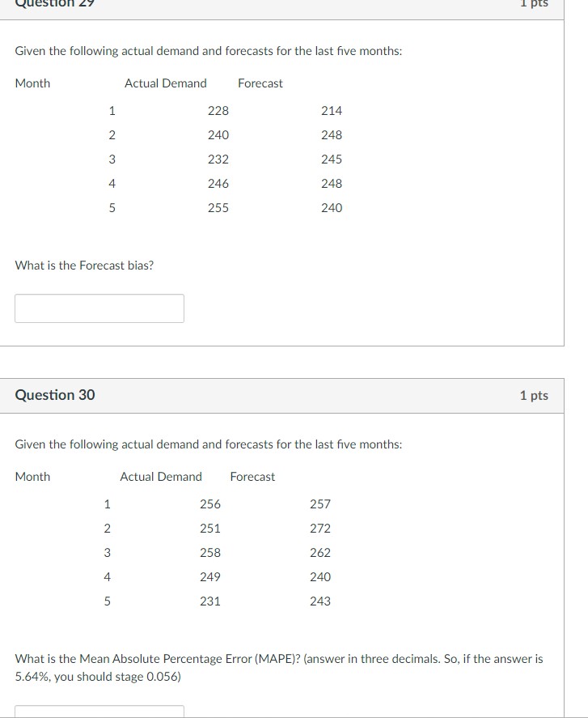This screenshot has width=588, height=718.
Task: Click the Actual Demand column header in Question 29
Action: point(166,83)
